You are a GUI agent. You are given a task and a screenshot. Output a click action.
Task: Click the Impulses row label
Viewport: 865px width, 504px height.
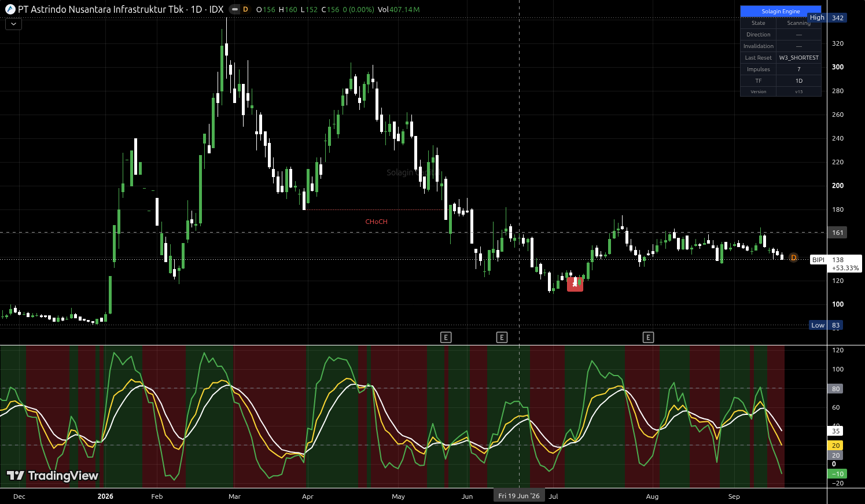pyautogui.click(x=759, y=69)
